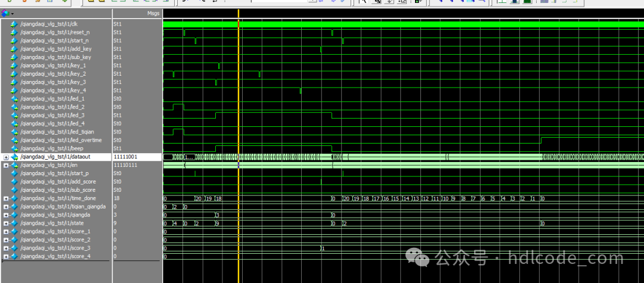Select the /qiangdaqi_vlg_tst/i1/tiqian_qiangda signal name

coord(63,207)
